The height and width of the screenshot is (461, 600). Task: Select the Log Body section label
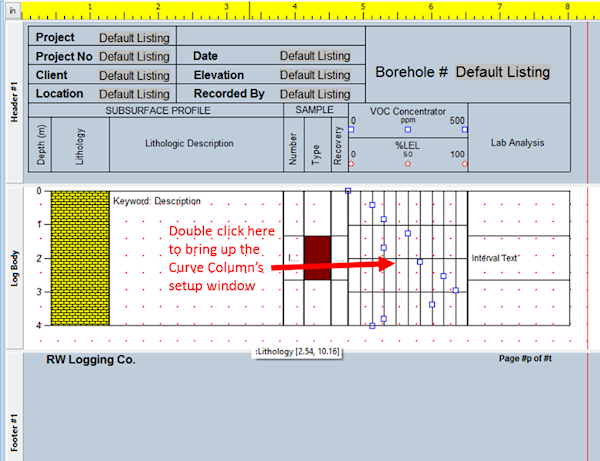point(14,267)
